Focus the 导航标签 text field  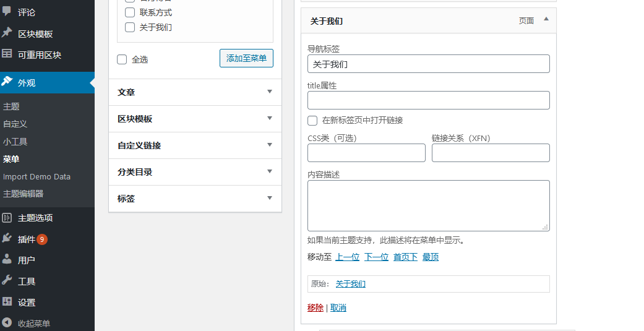pos(428,64)
